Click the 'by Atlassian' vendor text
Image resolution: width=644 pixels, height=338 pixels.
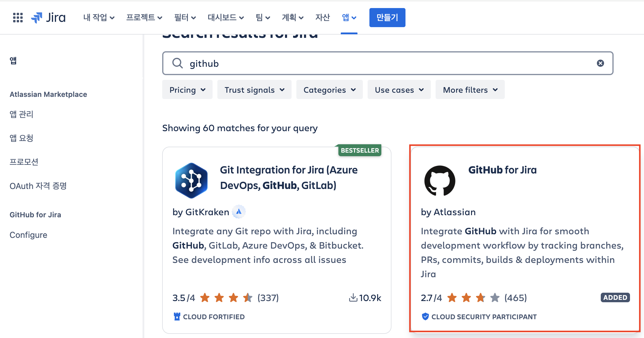[x=448, y=212]
